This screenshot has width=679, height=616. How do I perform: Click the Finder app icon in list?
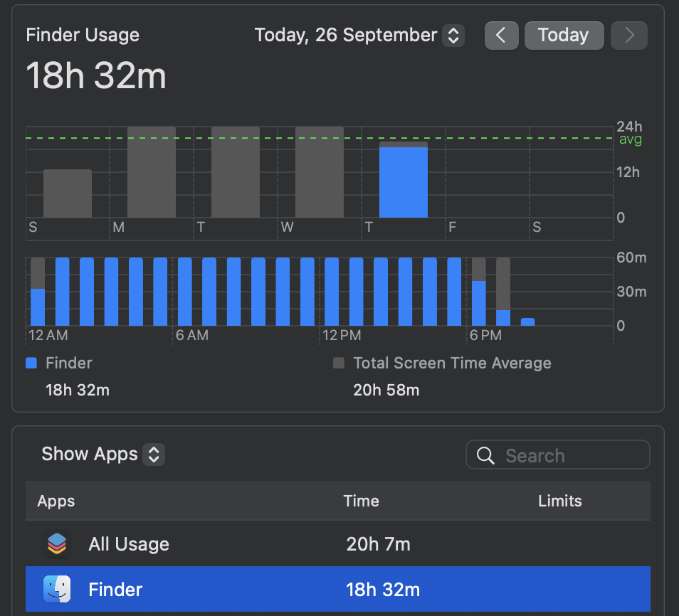[x=57, y=589]
